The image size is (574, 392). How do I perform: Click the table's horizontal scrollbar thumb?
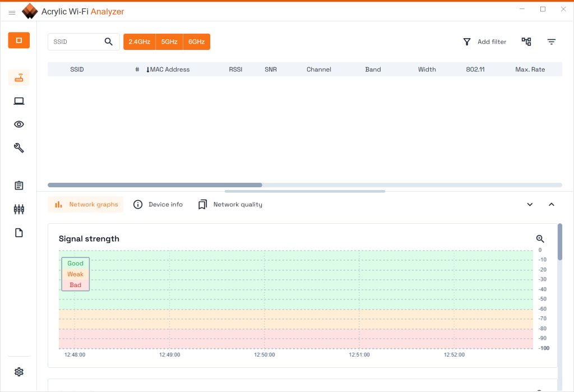(155, 185)
